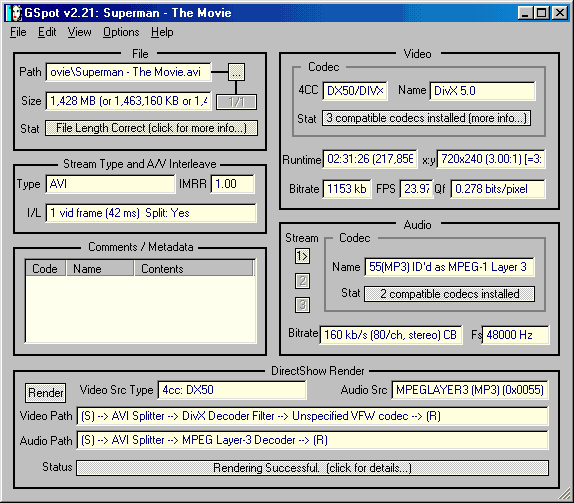Close the GSpot window
Image resolution: width=574 pixels, height=503 pixels.
tap(560, 13)
